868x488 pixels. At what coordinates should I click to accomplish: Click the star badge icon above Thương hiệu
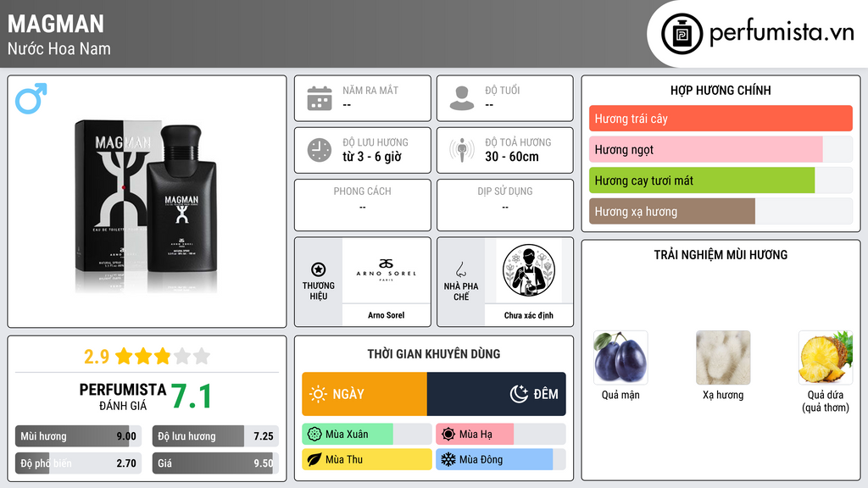(319, 269)
